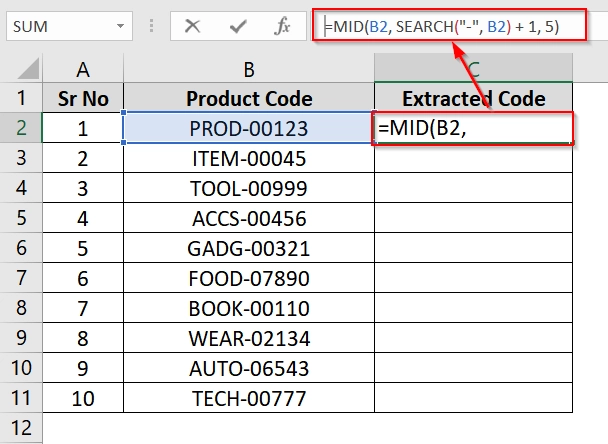
Task: Click Sr No cell with value 7
Action: (x=83, y=308)
